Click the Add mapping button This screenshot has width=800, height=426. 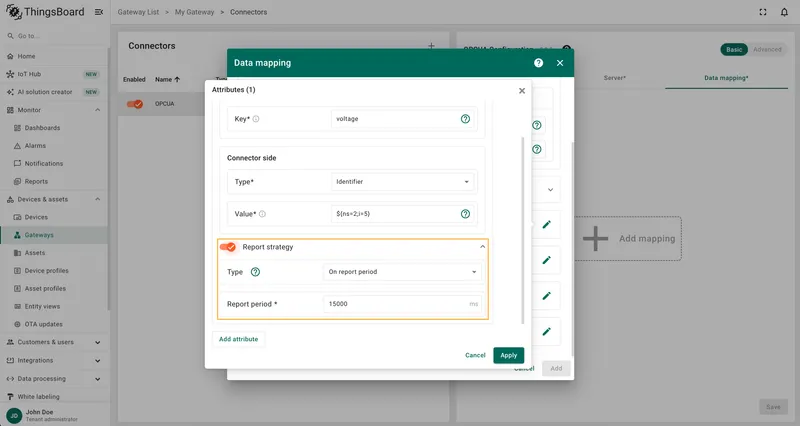(628, 238)
